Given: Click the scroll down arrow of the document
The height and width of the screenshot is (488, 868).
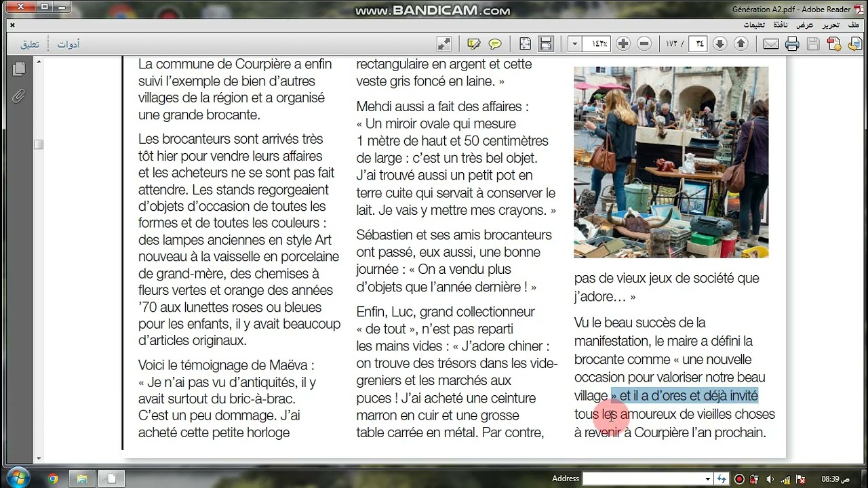Looking at the screenshot, I should click(39, 459).
